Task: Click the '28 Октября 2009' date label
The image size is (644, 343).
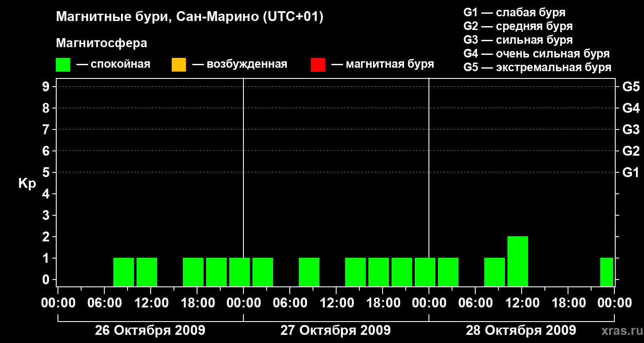Action: point(521,331)
